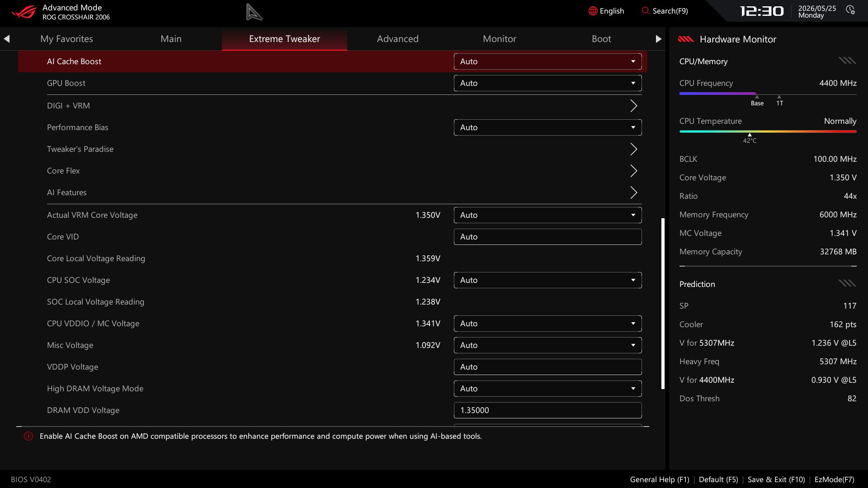
Task: Click the clock settings icon beside date
Action: 850,10
